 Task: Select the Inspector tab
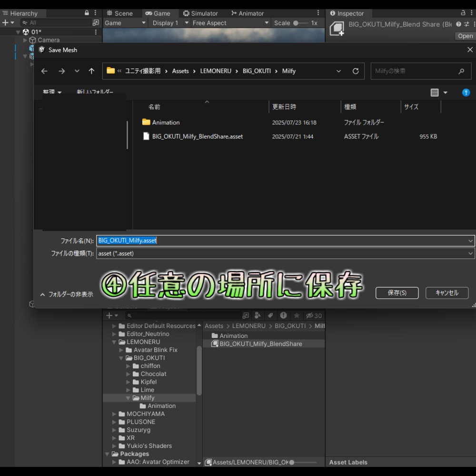point(347,13)
